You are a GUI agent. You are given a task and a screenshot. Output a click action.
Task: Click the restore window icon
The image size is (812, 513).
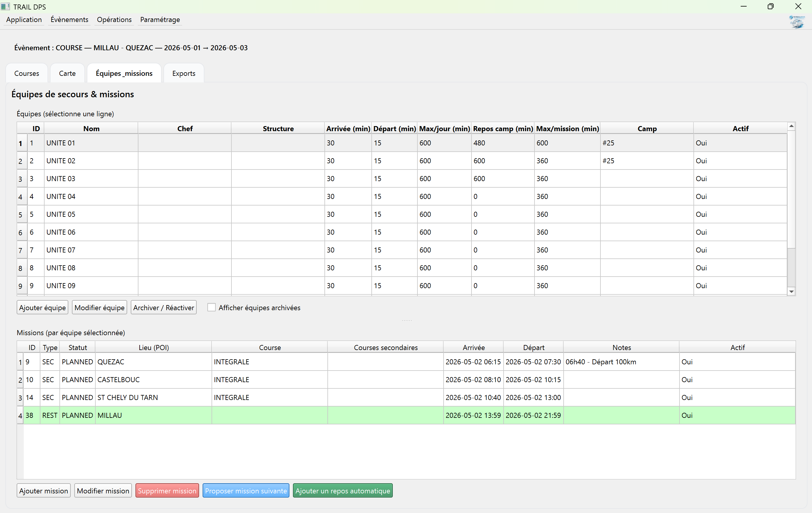(x=770, y=7)
